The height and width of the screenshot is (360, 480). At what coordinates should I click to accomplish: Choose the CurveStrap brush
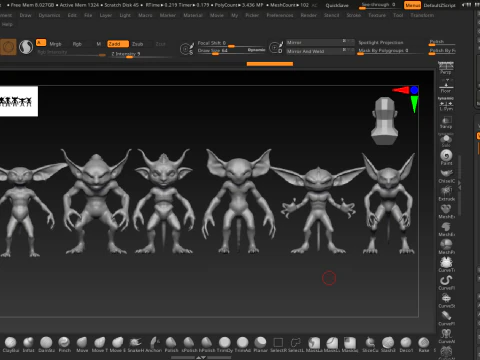click(446, 300)
